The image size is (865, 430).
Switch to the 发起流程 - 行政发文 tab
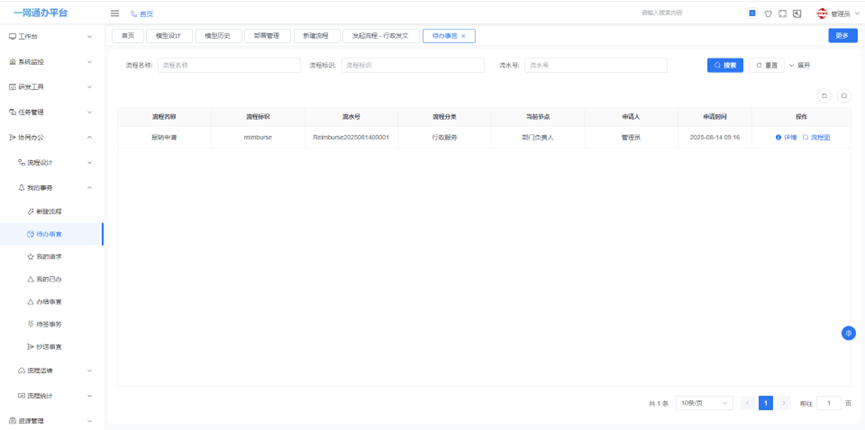click(381, 36)
